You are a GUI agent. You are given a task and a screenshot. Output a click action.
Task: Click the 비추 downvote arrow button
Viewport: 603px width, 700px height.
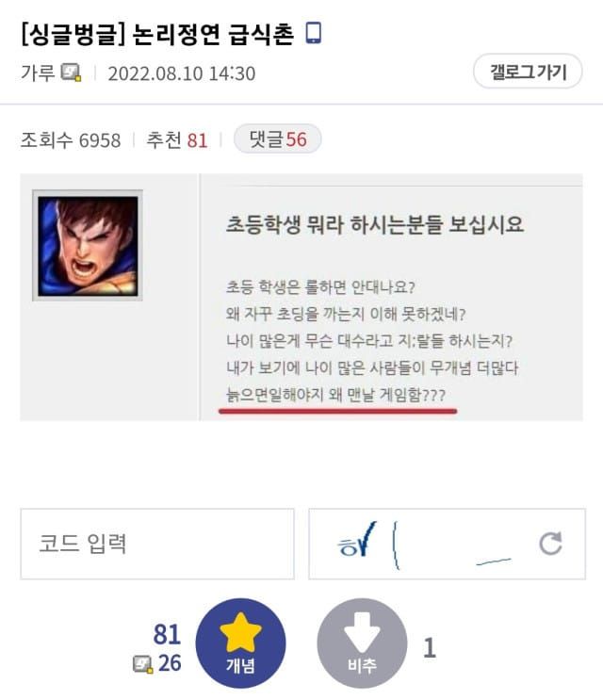tap(362, 643)
